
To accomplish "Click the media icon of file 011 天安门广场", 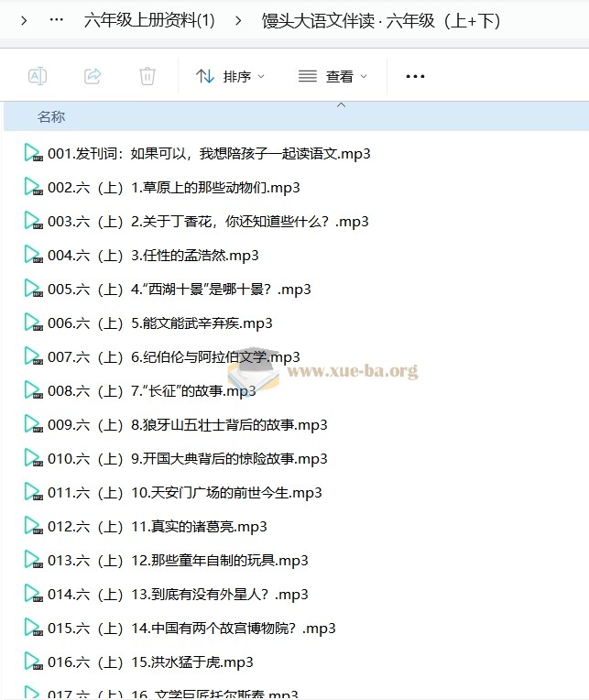I will 34,492.
